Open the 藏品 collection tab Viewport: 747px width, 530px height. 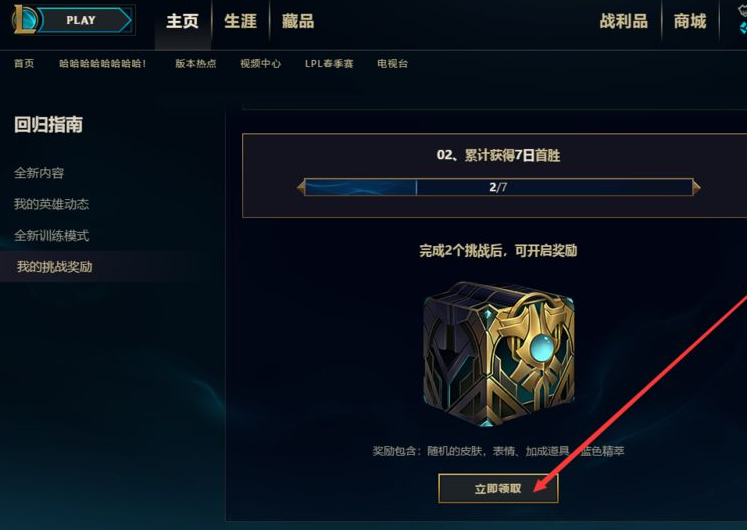point(298,21)
